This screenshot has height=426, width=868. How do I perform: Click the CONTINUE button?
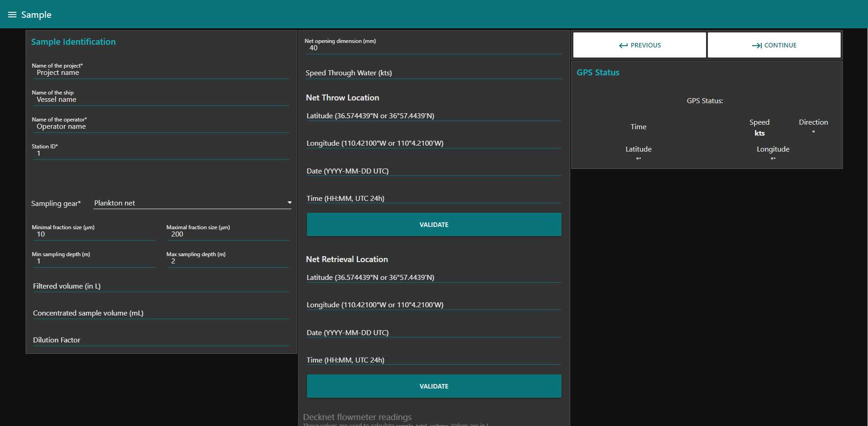click(774, 45)
